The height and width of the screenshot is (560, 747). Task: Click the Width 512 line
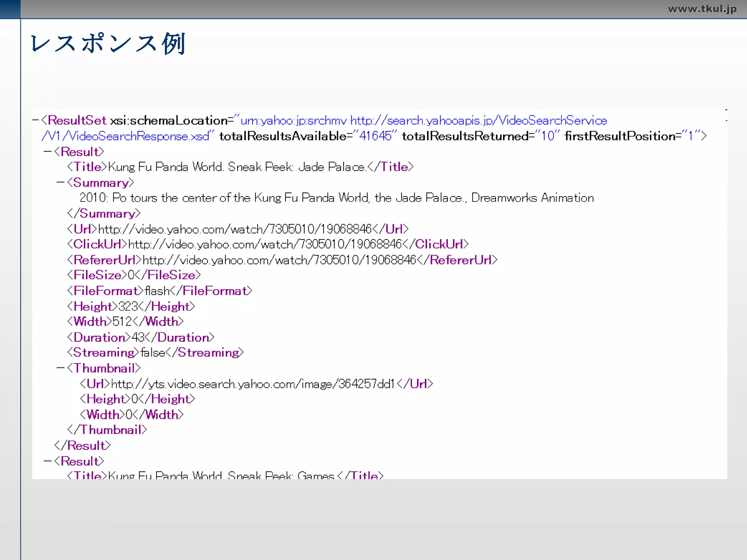[x=125, y=322]
